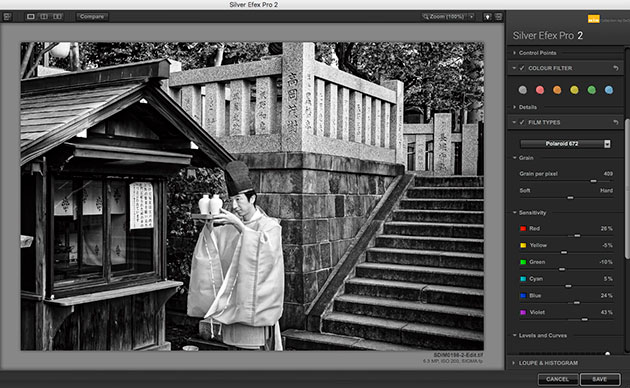Switch to side-by-side preview view

(x=57, y=16)
